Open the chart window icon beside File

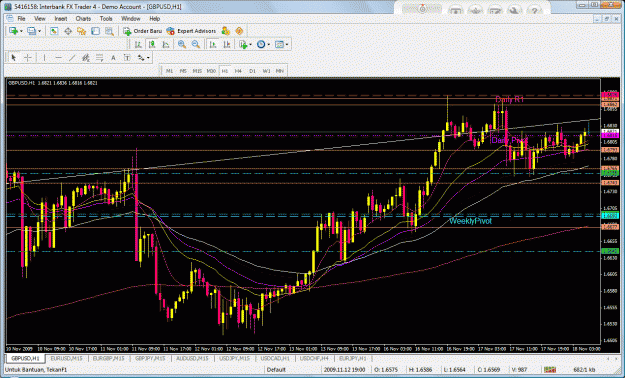point(10,19)
